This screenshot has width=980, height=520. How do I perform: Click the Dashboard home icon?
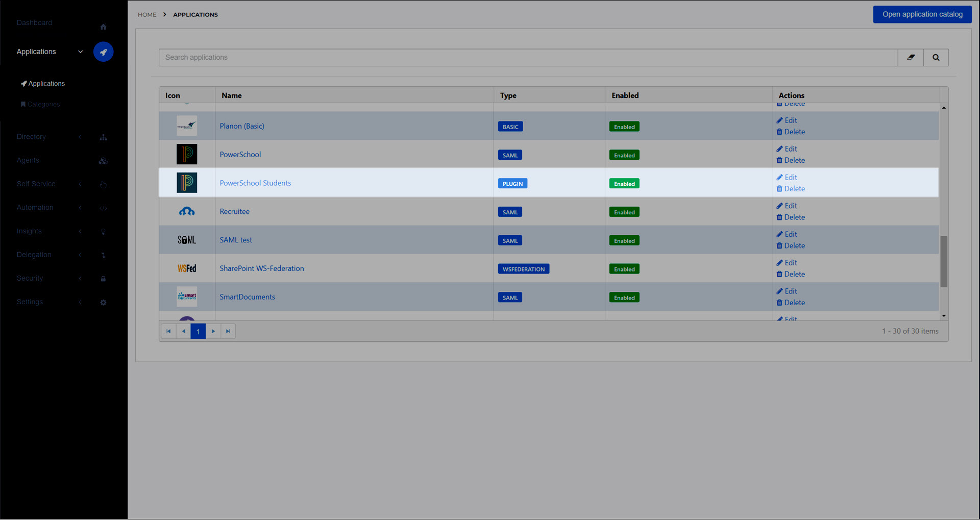click(103, 27)
